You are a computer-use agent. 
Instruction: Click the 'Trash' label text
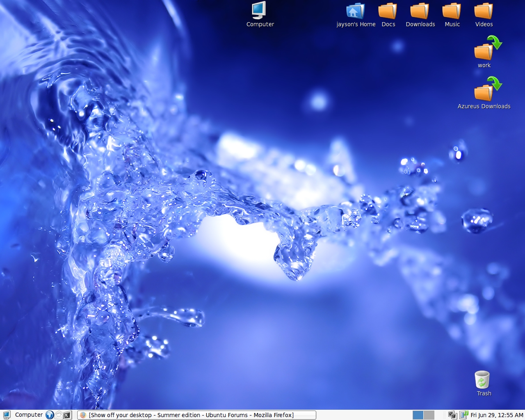[484, 393]
